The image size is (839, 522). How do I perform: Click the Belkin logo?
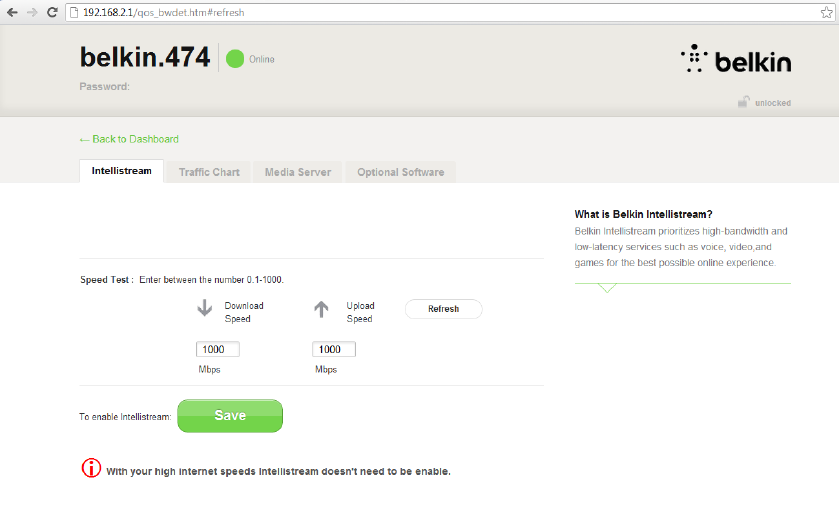pyautogui.click(x=736, y=59)
